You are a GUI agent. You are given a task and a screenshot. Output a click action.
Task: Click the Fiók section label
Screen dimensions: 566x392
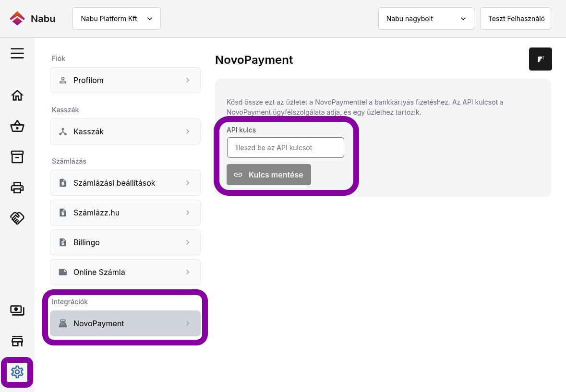pos(59,59)
